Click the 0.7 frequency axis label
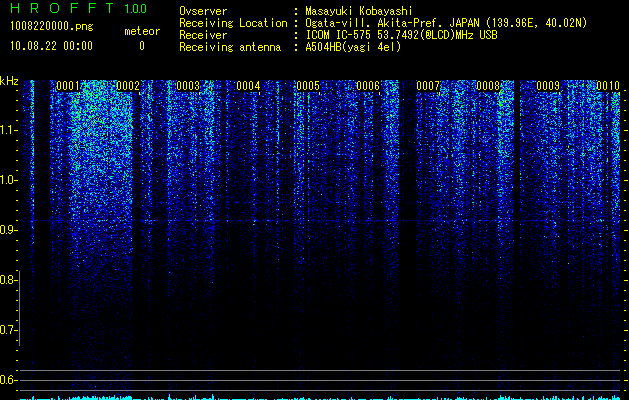 tap(7, 330)
